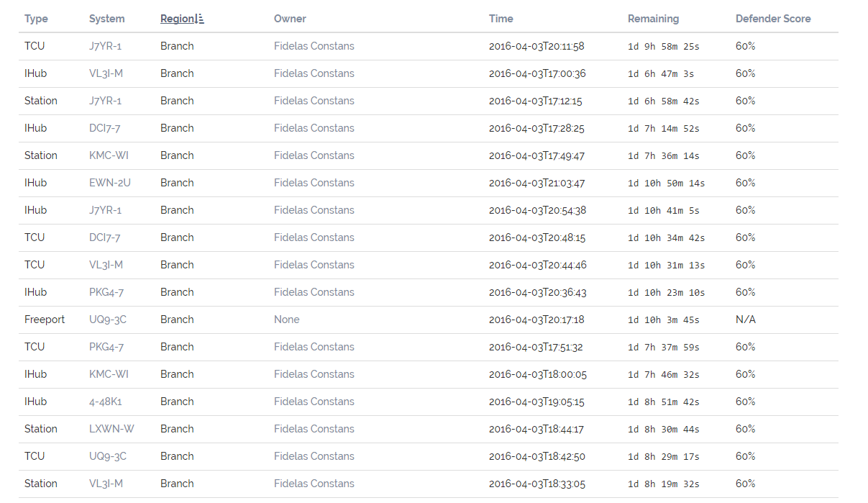Click remaining time 1d 7h 46m 32s

(664, 374)
